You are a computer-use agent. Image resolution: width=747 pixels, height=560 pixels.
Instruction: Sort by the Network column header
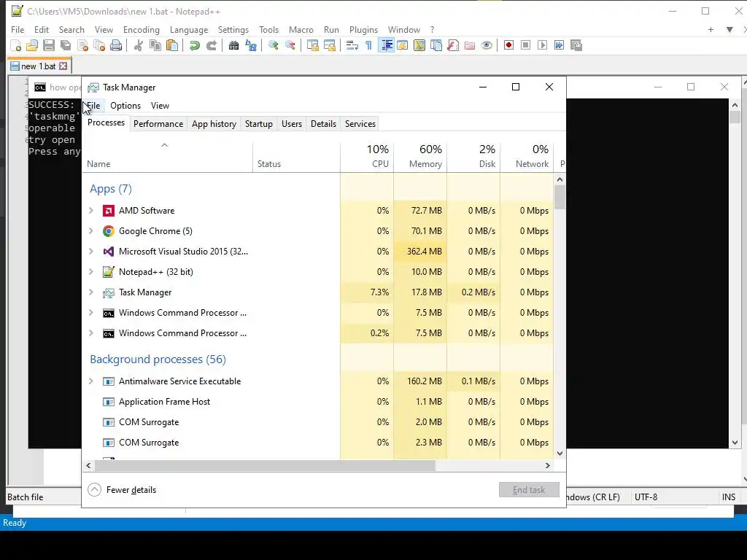click(527, 157)
